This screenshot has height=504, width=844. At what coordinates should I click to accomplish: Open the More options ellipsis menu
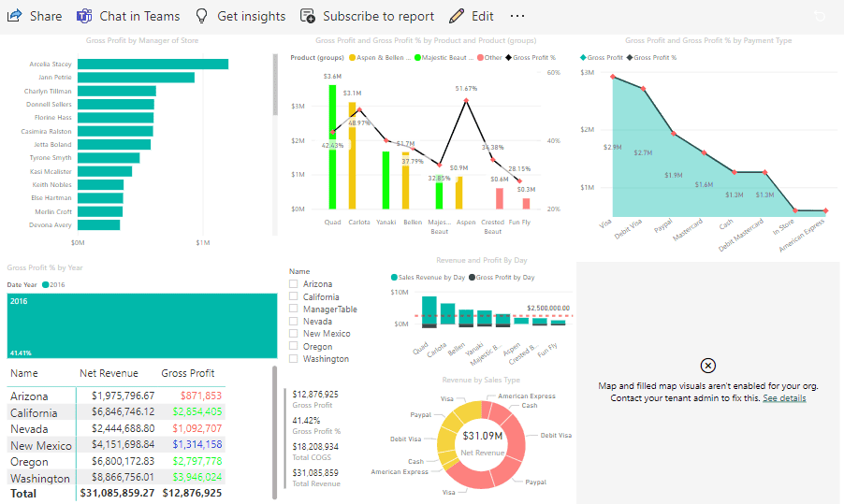(x=517, y=16)
